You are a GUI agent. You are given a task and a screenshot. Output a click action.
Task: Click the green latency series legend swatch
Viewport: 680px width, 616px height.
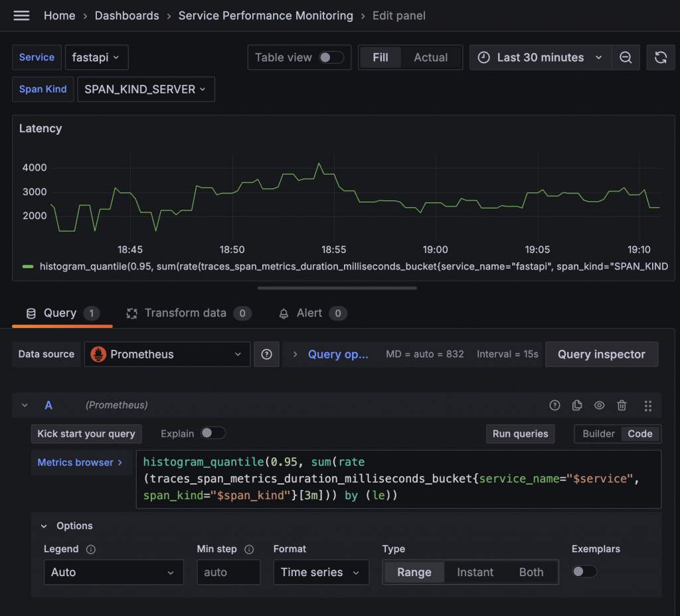click(28, 267)
